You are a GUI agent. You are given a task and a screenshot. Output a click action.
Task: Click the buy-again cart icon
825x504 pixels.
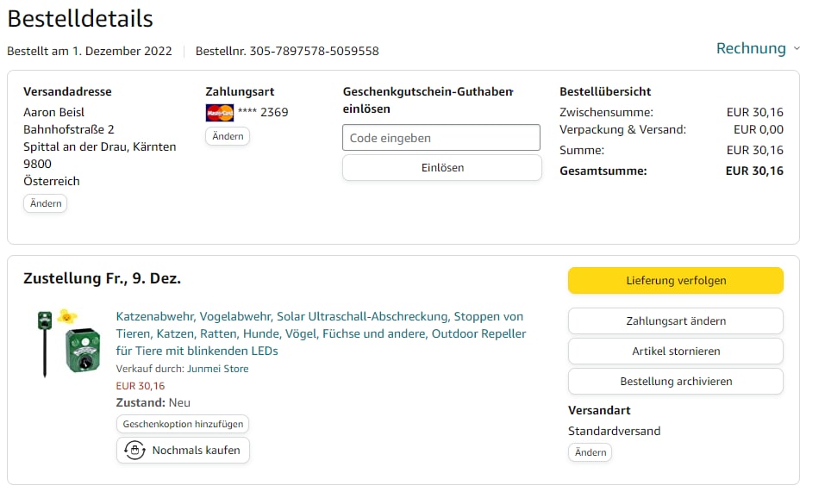134,450
